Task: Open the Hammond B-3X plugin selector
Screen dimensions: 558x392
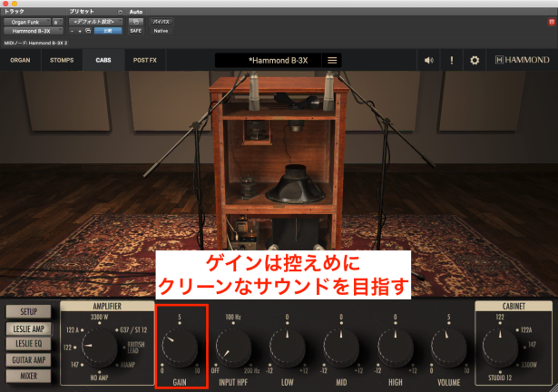Action: (31, 30)
